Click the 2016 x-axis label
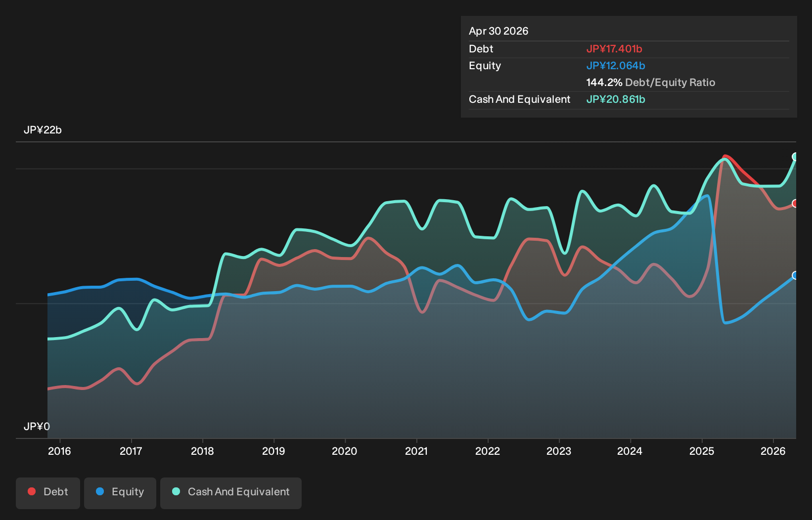Image resolution: width=812 pixels, height=520 pixels. click(x=59, y=451)
